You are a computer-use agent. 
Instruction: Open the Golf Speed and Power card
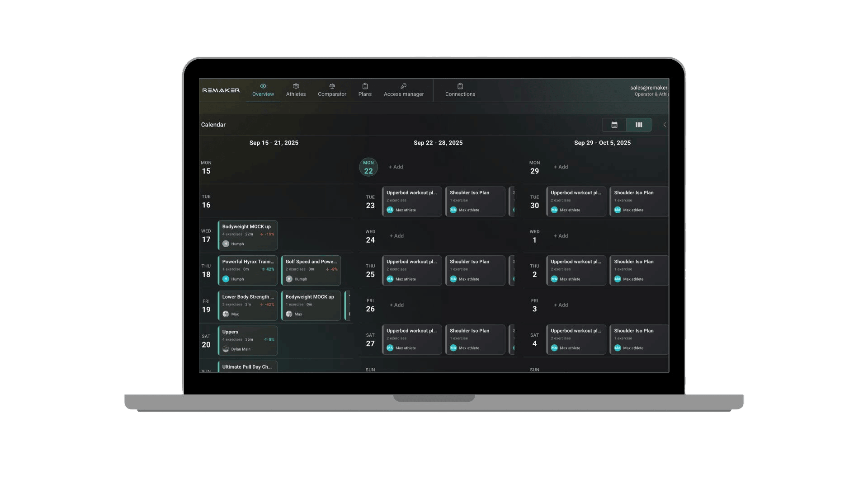point(311,270)
